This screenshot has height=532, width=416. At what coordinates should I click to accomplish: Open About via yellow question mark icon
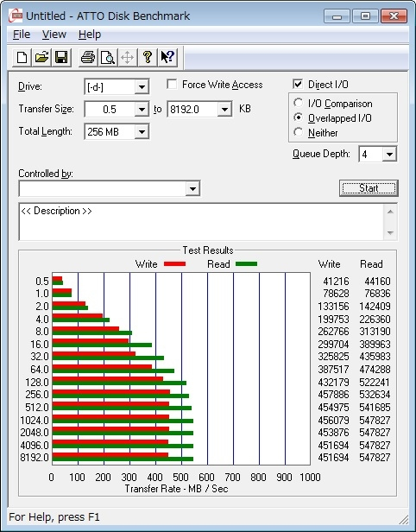tap(147, 57)
